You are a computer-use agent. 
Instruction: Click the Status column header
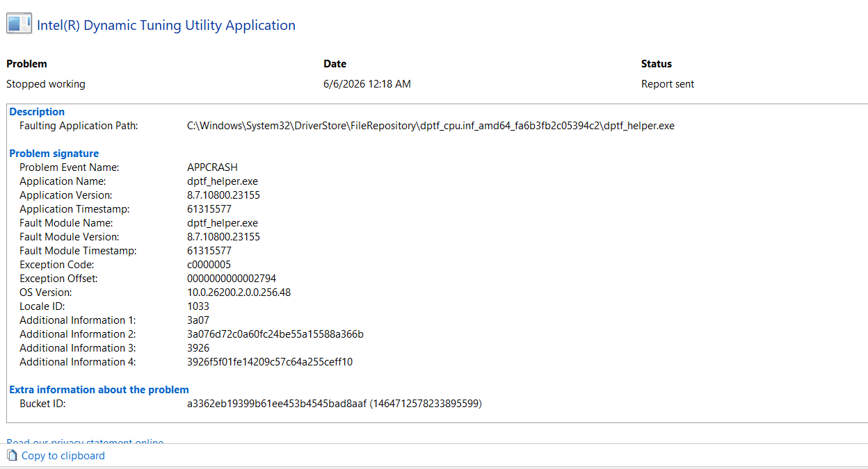(657, 64)
